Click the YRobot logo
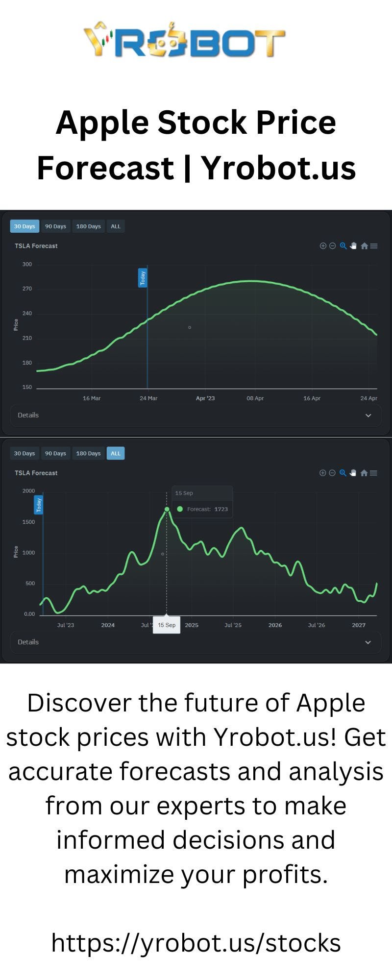 tap(184, 40)
